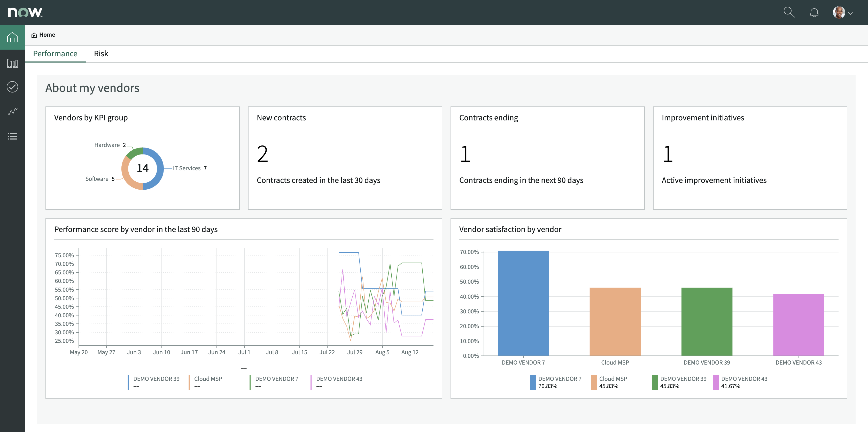Screen dimensions: 868x432
Task: Open the New contracts count of 2
Action: 262,154
